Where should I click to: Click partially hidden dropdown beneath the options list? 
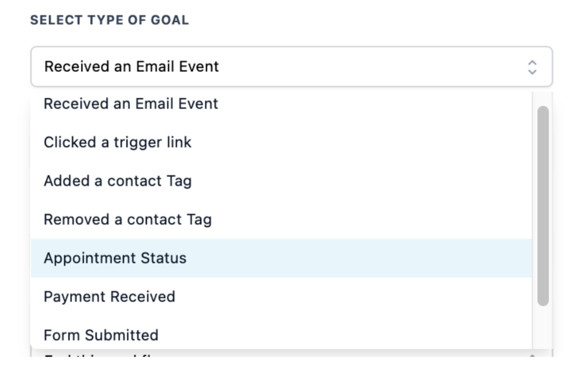(x=270, y=354)
